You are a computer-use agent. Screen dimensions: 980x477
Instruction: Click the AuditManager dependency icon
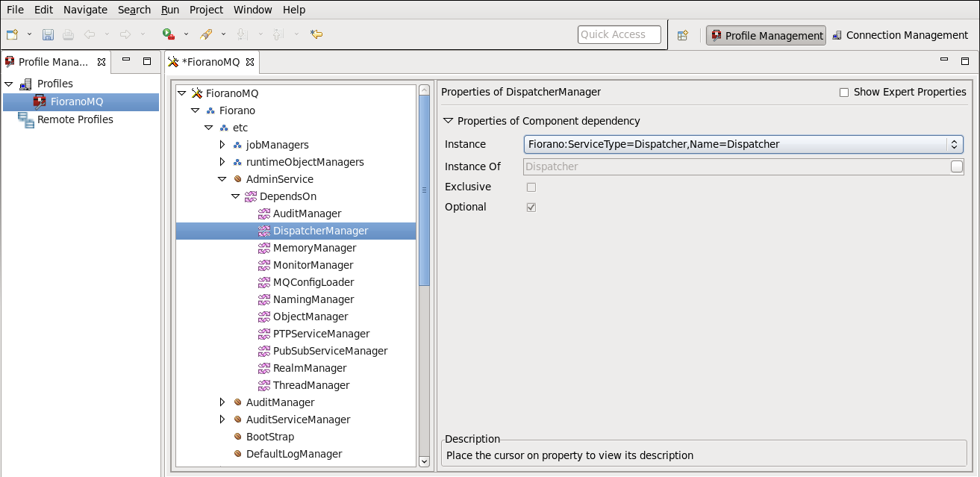click(x=264, y=213)
